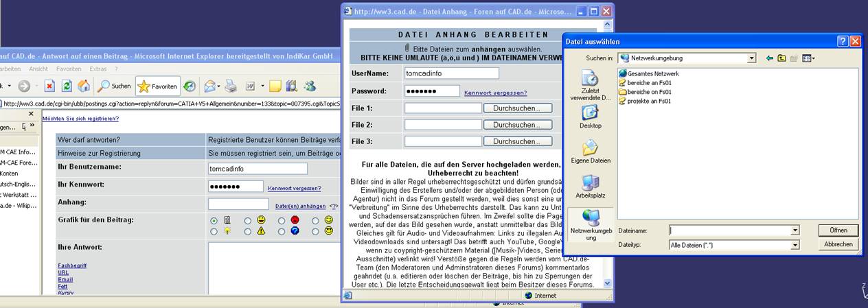Click the Abbrechen button
Viewport: 868px width, 308px height.
pyautogui.click(x=838, y=244)
